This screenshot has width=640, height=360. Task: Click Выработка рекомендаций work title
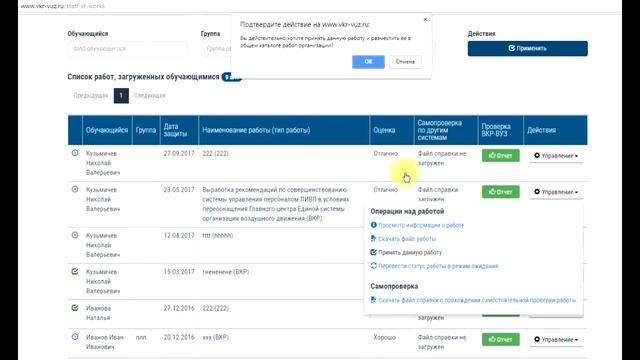[276, 204]
